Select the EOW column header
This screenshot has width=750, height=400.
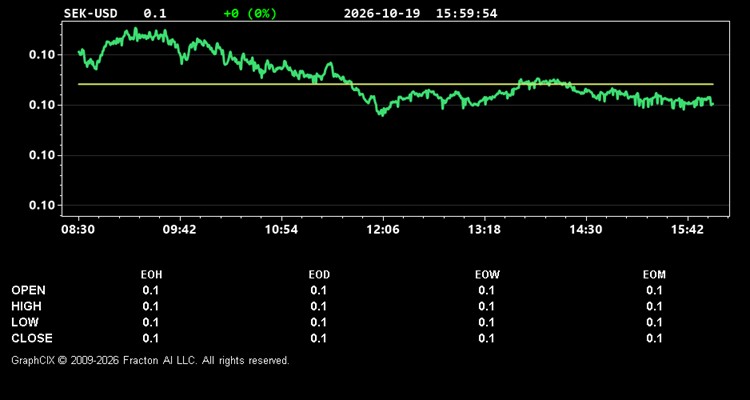click(x=487, y=275)
